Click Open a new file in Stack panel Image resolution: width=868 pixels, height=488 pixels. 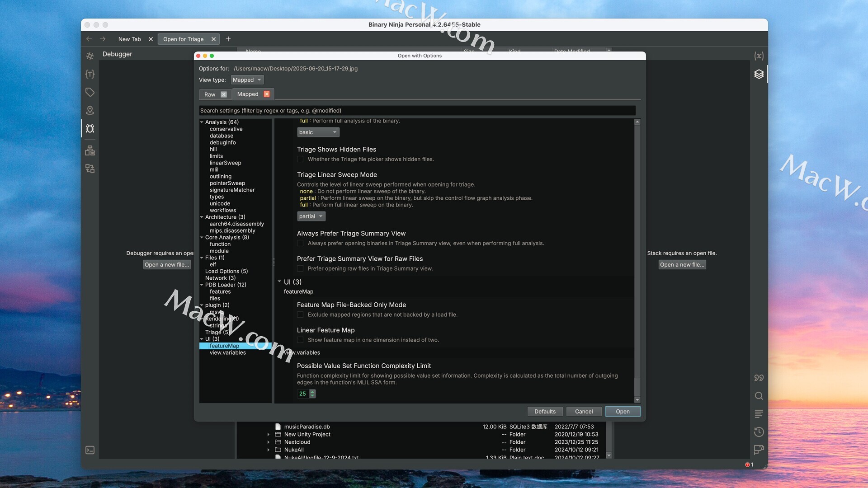(x=682, y=265)
